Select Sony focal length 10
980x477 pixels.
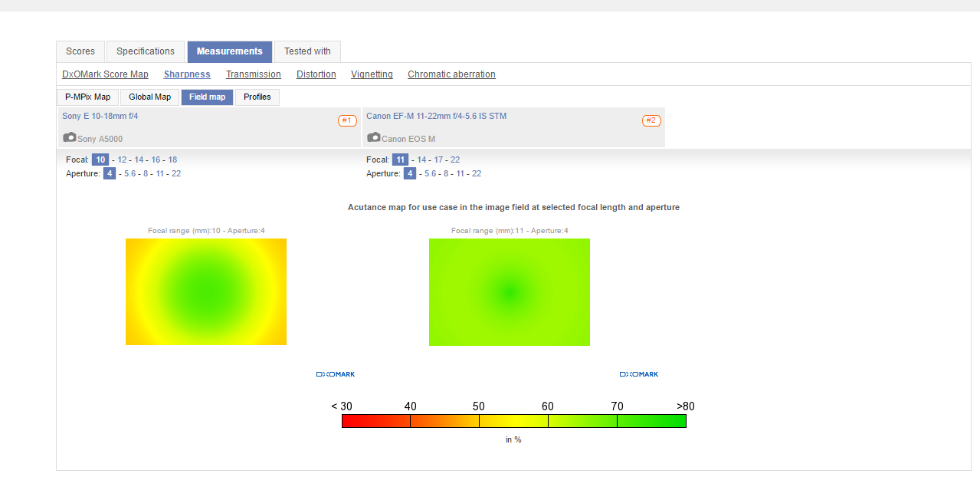pos(100,160)
